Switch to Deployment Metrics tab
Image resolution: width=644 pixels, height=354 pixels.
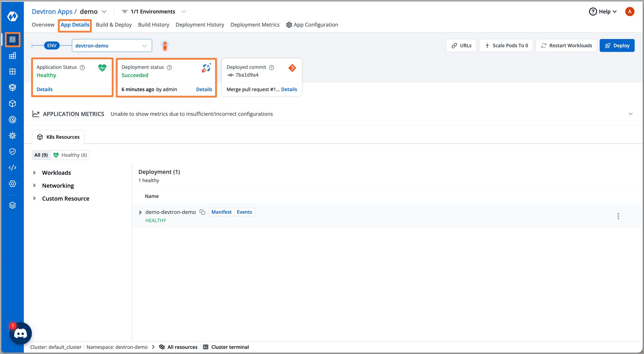pyautogui.click(x=255, y=25)
